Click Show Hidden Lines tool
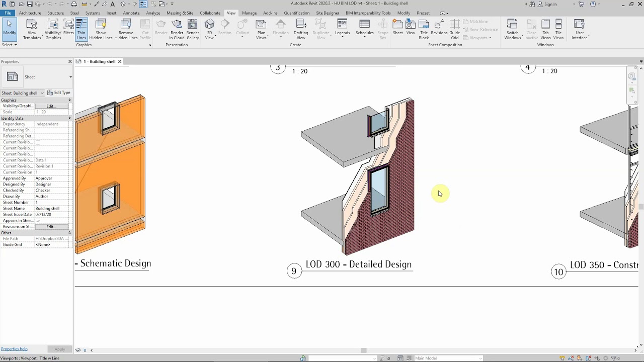The image size is (644, 362). tap(101, 29)
